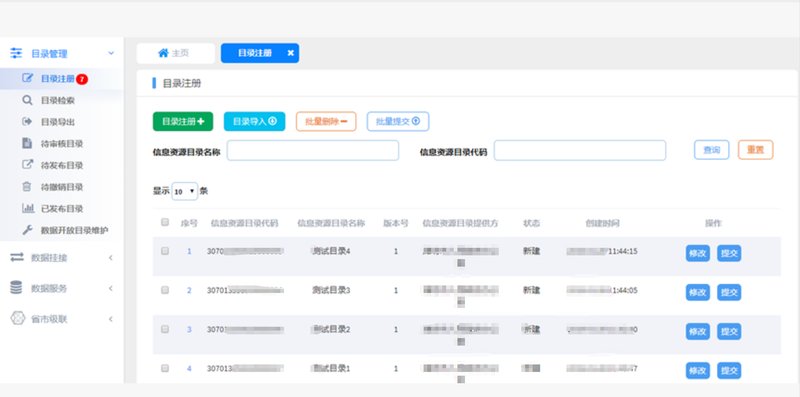
Task: Check the checkbox for row 测试目录1
Action: (x=165, y=368)
